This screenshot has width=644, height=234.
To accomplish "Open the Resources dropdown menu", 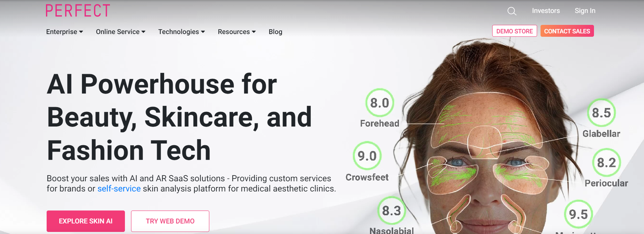I will pyautogui.click(x=237, y=32).
